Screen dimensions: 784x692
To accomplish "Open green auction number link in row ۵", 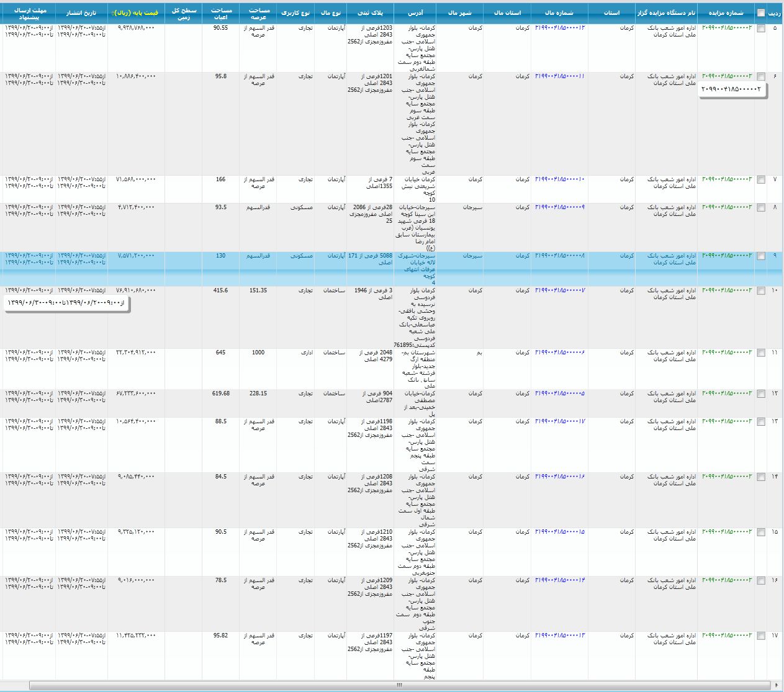I will (x=726, y=28).
